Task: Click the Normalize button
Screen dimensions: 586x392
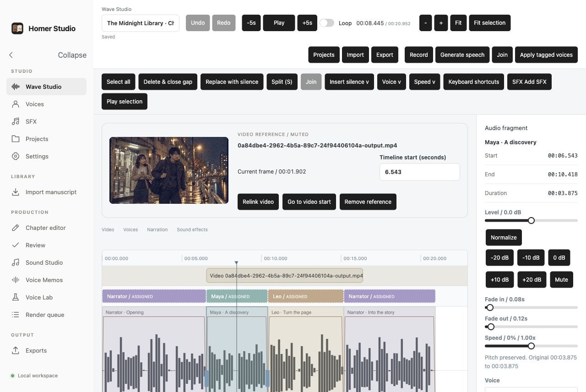Action: [504, 238]
